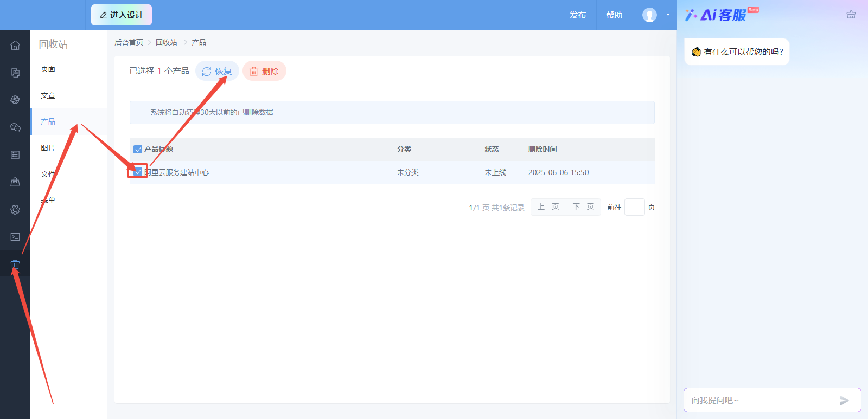Screen dimensions: 868x419
Task: Open the WeChat icon in dark sidebar
Action: coord(15,127)
